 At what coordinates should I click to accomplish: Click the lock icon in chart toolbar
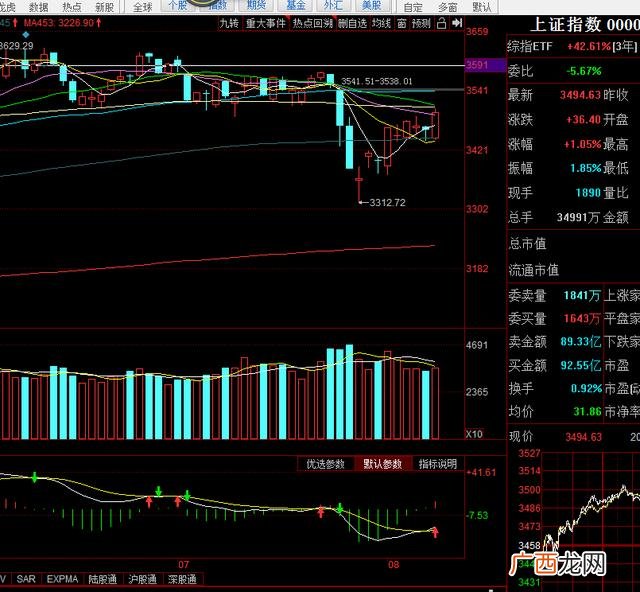(441, 24)
